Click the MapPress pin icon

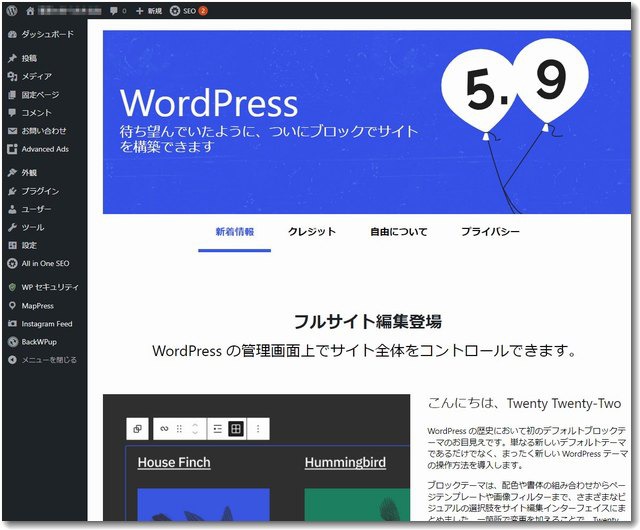12,305
